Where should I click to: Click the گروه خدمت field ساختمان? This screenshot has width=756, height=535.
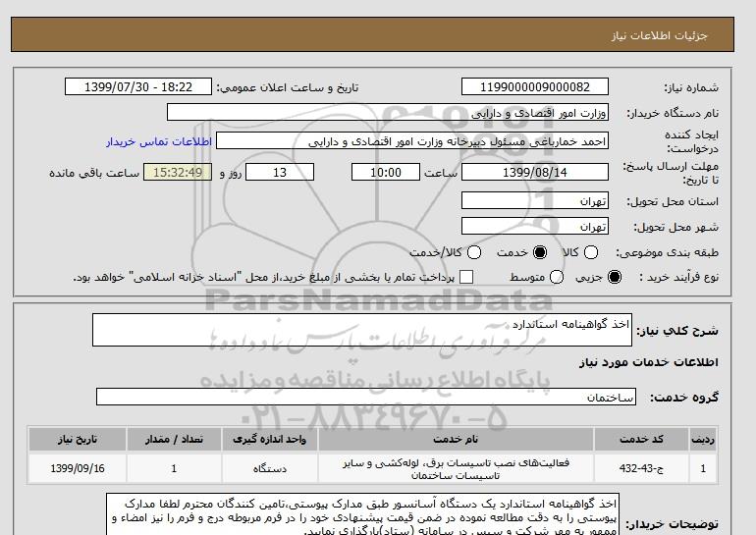(366, 398)
